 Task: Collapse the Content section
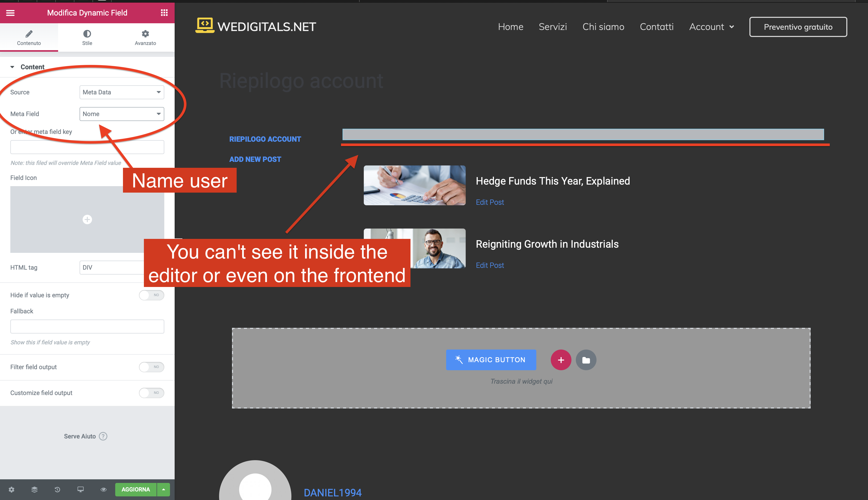[x=12, y=67]
